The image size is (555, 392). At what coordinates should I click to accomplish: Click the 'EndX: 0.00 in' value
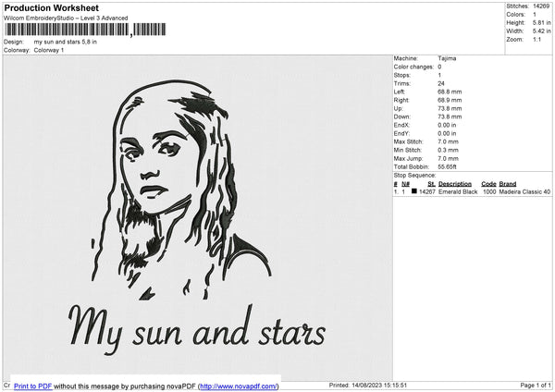click(x=447, y=125)
